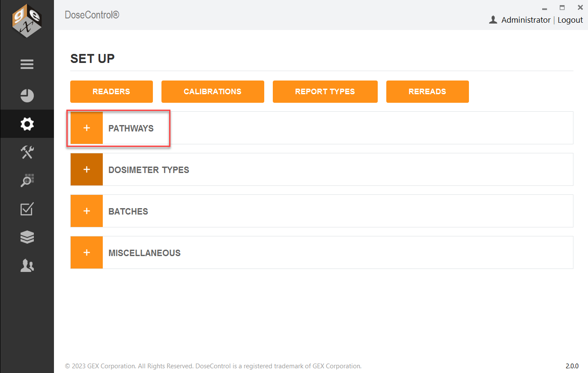Click the BATCHES section label
Viewport: 588px width, 373px height.
128,212
